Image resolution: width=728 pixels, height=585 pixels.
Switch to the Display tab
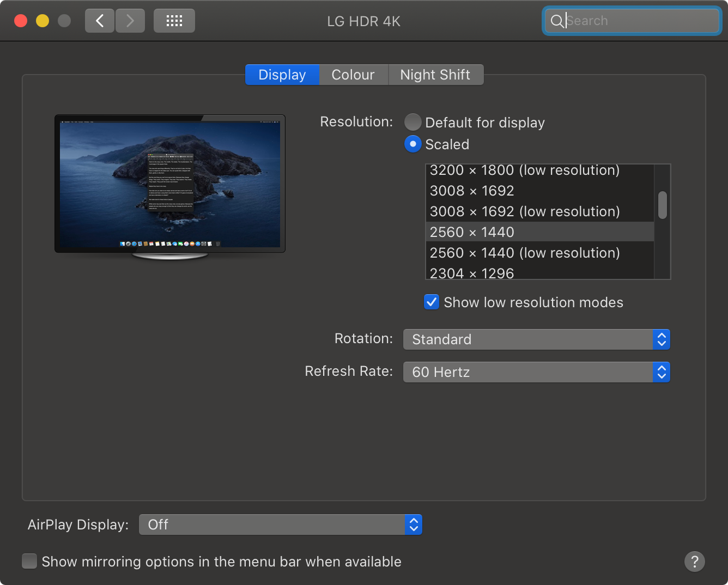282,75
